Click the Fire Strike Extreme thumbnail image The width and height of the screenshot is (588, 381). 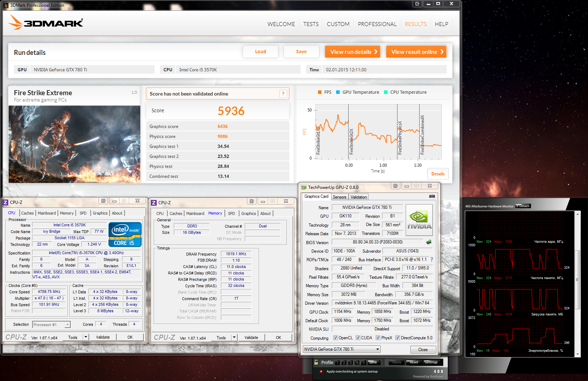[75, 144]
